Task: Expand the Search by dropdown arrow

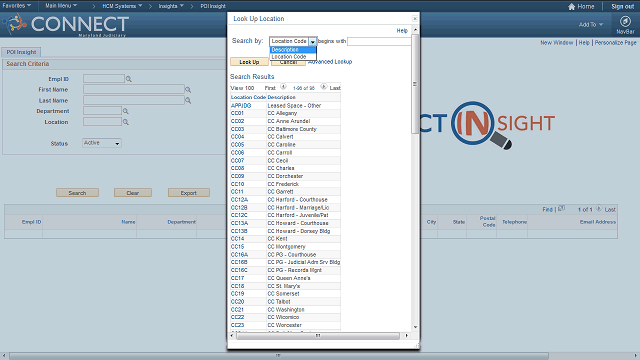Action: [x=312, y=41]
